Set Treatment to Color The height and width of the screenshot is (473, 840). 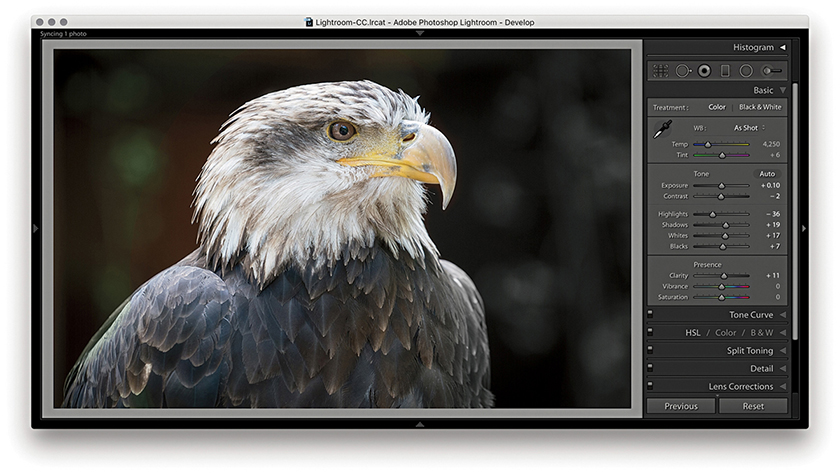717,107
